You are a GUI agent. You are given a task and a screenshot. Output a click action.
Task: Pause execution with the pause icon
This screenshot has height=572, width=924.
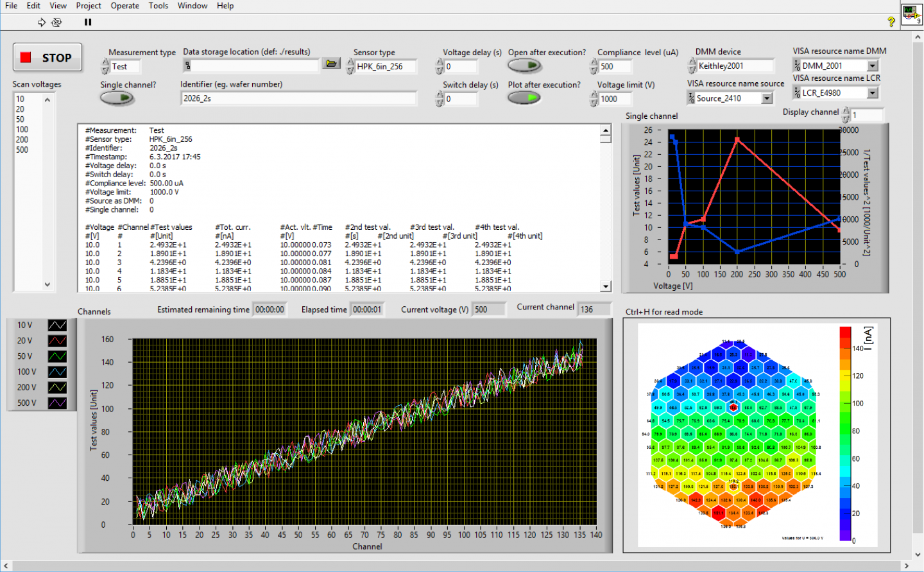[88, 22]
